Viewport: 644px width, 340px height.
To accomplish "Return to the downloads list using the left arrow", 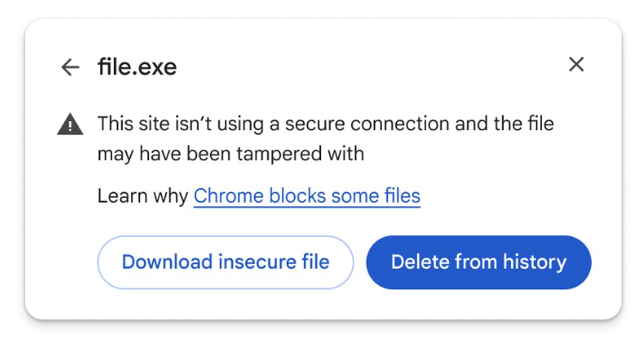I will 70,67.
